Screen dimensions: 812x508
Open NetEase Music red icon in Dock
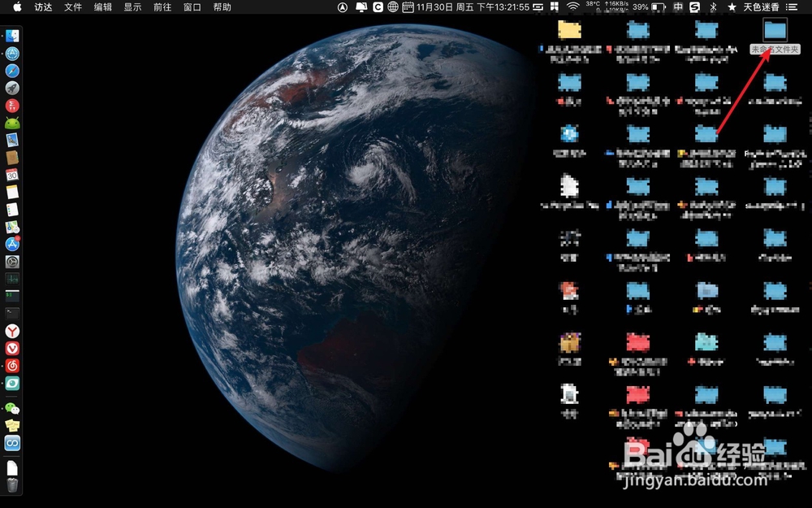pos(12,366)
